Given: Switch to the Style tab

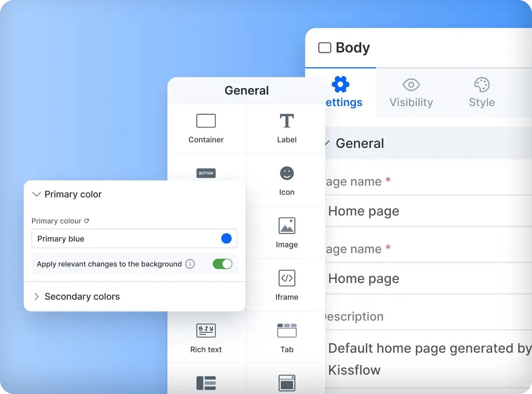Looking at the screenshot, I should point(482,92).
